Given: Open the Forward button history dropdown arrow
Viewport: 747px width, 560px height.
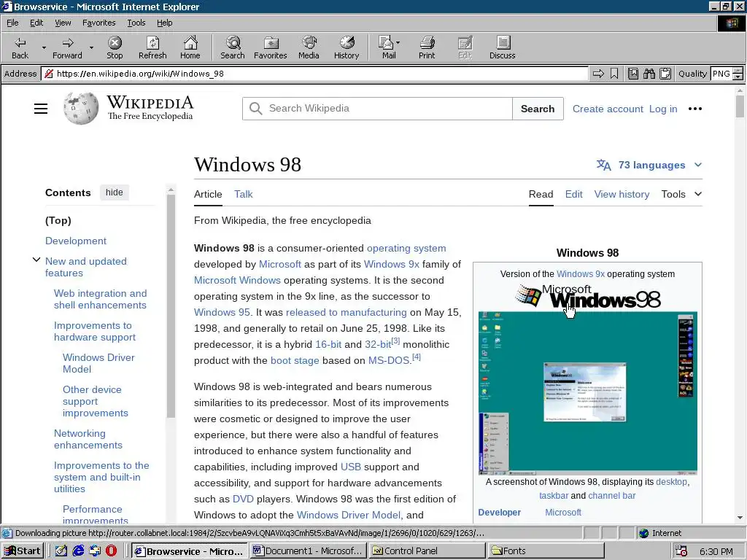Looking at the screenshot, I should coord(91,47).
